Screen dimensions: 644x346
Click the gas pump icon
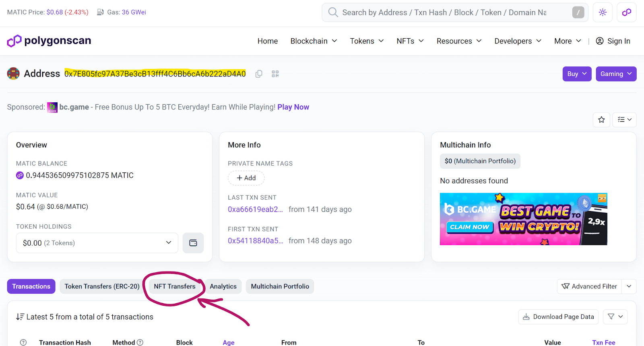(101, 12)
